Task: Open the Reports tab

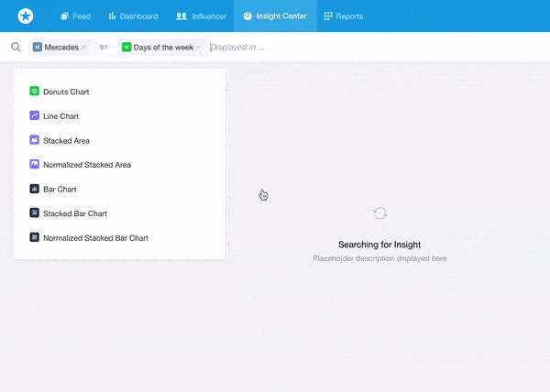Action: 344,16
